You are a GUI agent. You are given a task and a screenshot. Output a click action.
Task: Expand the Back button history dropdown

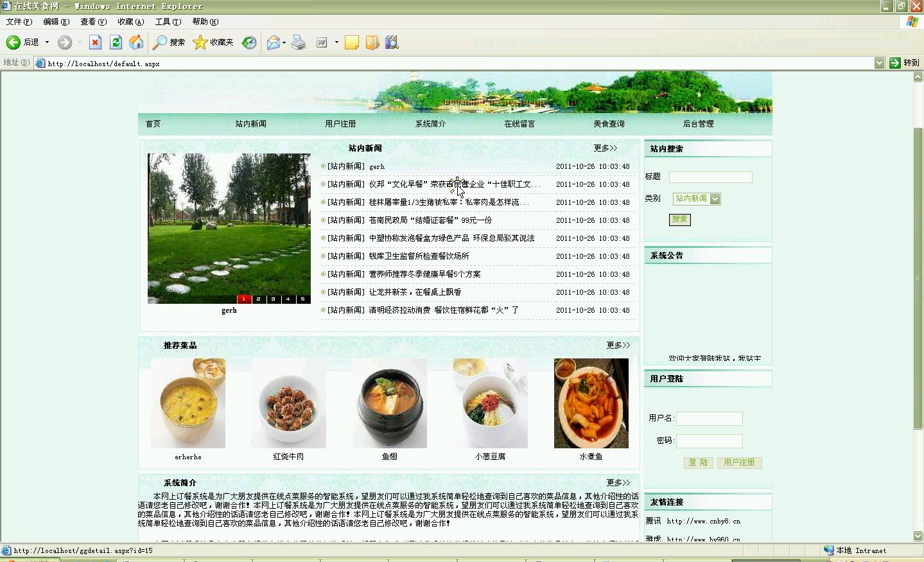[47, 42]
